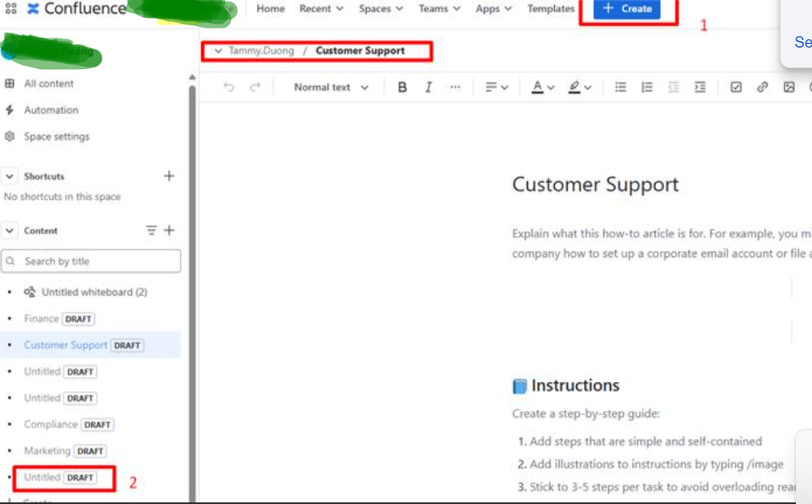The width and height of the screenshot is (812, 504).
Task: Indent the current line
Action: click(x=700, y=87)
